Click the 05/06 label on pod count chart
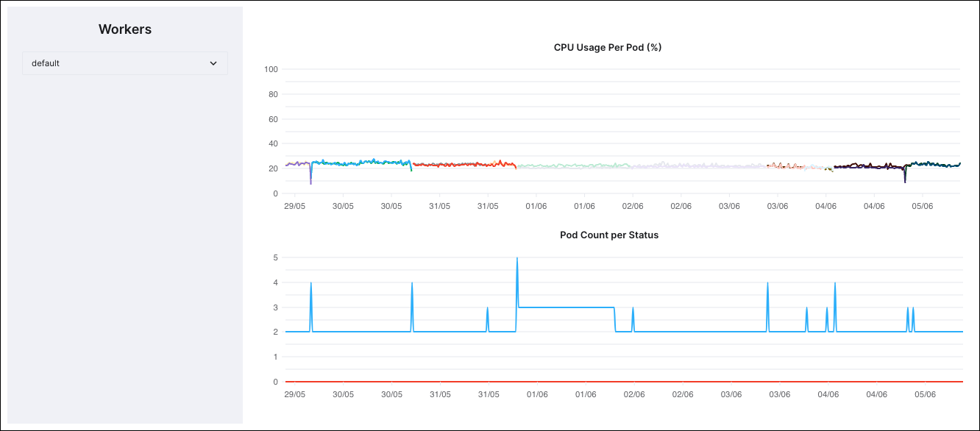The image size is (980, 431). point(925,393)
